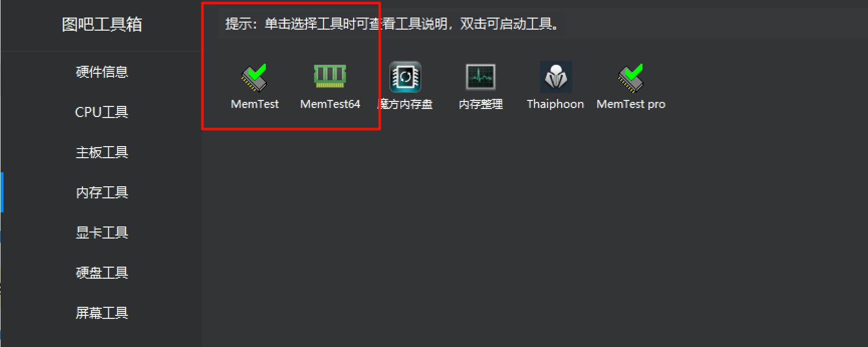Open the 硬盘工具 category
This screenshot has height=347, width=868.
pos(102,273)
